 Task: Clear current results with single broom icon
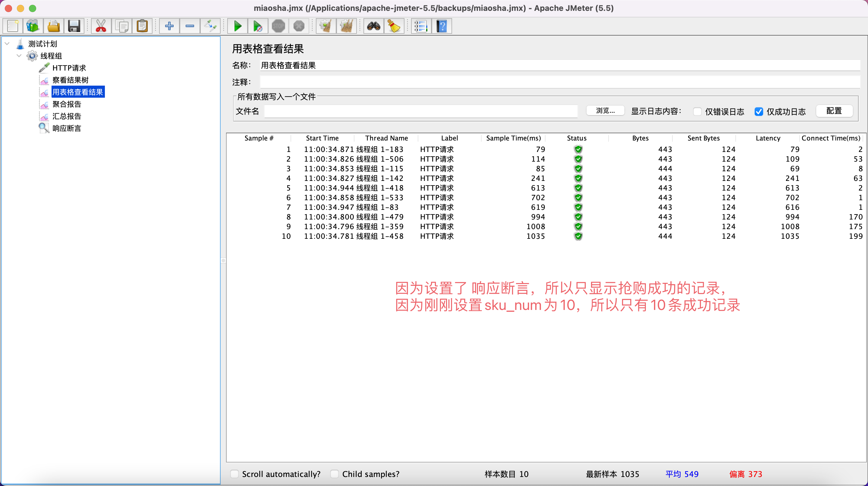click(x=326, y=26)
